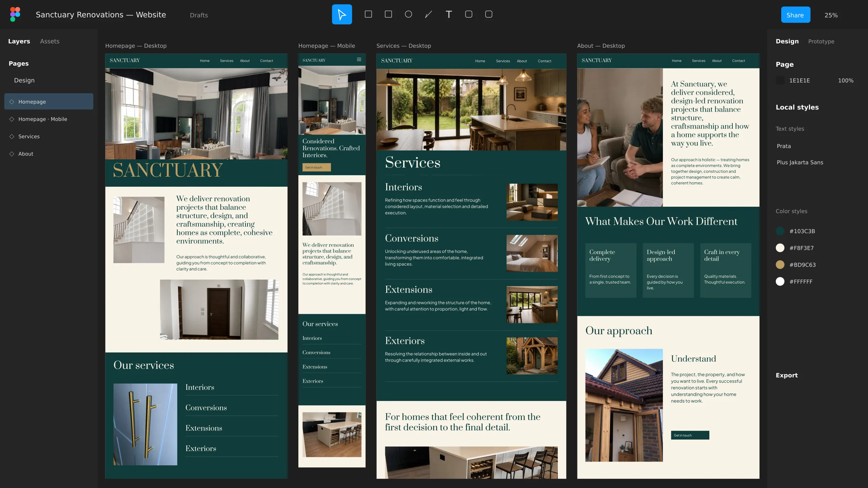Select the Text T tool
Image resolution: width=868 pixels, height=488 pixels.
pos(449,14)
